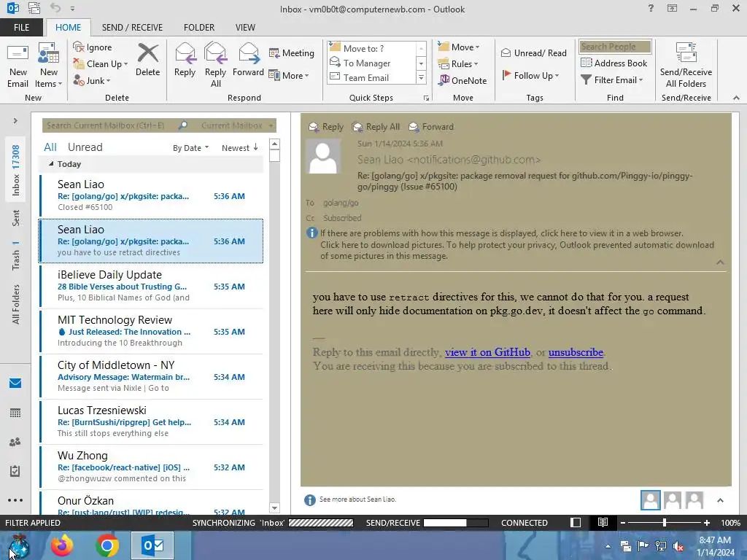The height and width of the screenshot is (560, 747).
Task: Open the More respond options dropdown
Action: click(289, 75)
